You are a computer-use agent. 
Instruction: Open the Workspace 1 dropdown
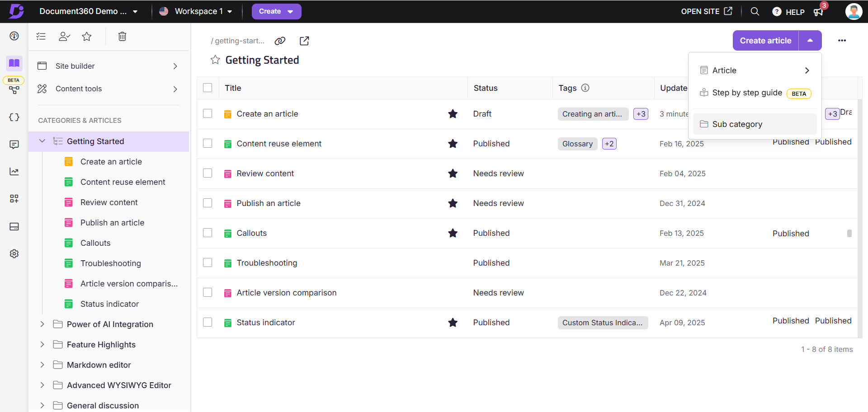tap(196, 11)
